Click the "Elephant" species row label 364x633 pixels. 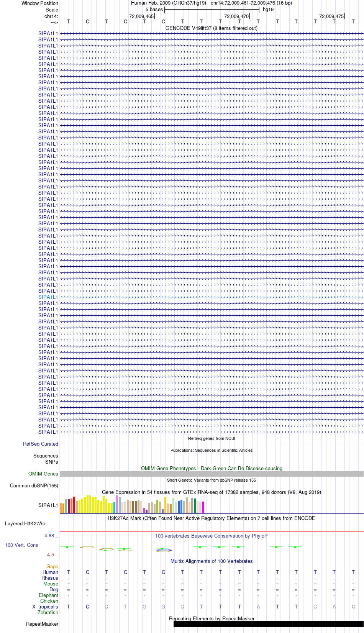(49, 595)
